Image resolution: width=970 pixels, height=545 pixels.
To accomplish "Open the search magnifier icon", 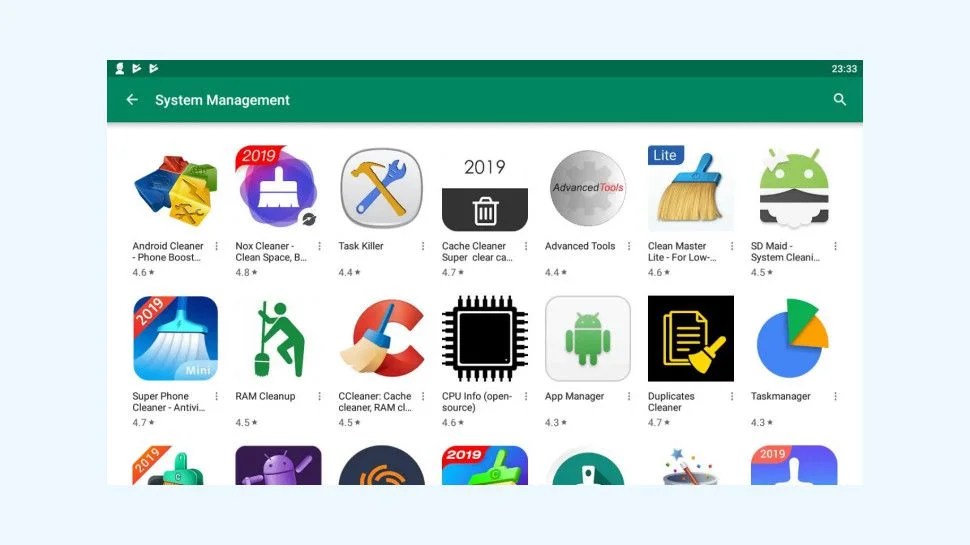I will [x=839, y=100].
